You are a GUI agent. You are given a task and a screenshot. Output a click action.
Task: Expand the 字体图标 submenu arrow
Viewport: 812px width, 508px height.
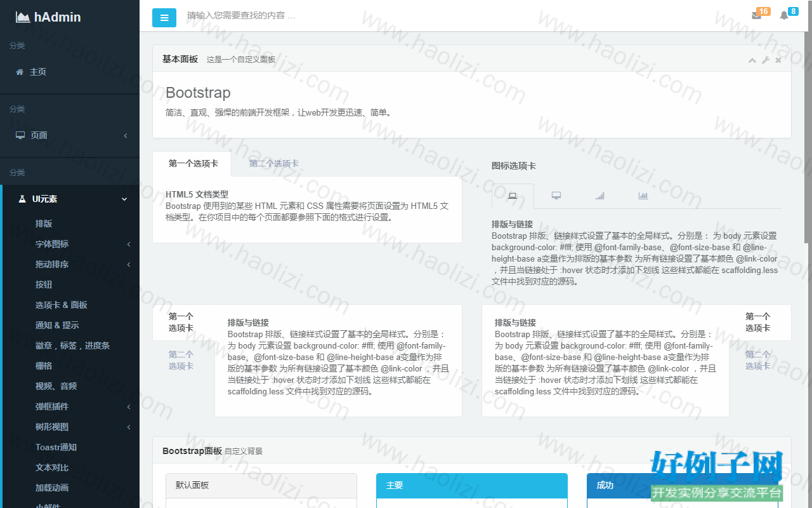(x=129, y=244)
